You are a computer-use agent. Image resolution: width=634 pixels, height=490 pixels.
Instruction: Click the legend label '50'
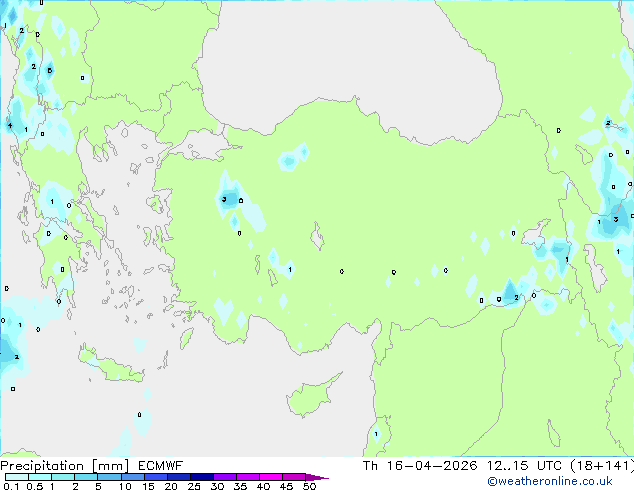pyautogui.click(x=309, y=486)
